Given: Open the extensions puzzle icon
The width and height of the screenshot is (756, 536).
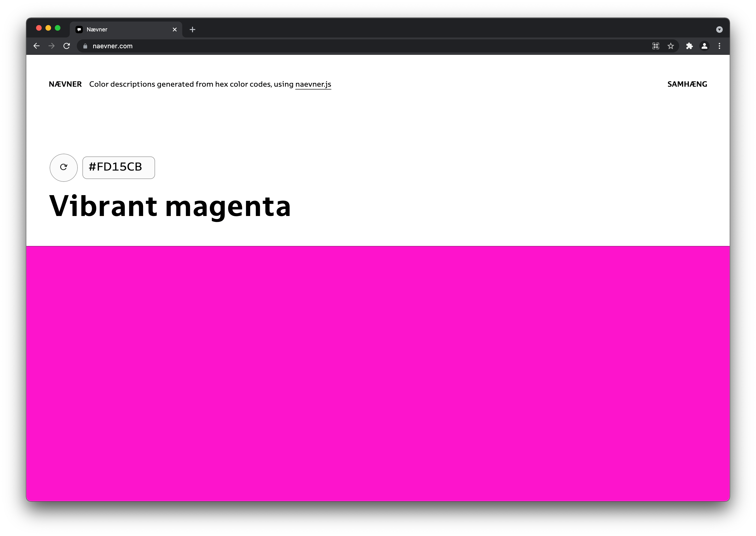Looking at the screenshot, I should point(689,46).
